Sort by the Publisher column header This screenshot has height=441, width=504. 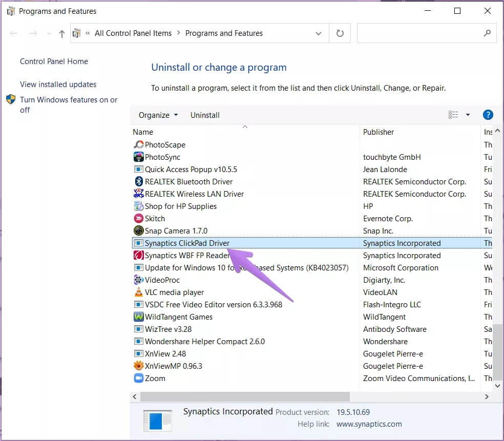(x=420, y=132)
